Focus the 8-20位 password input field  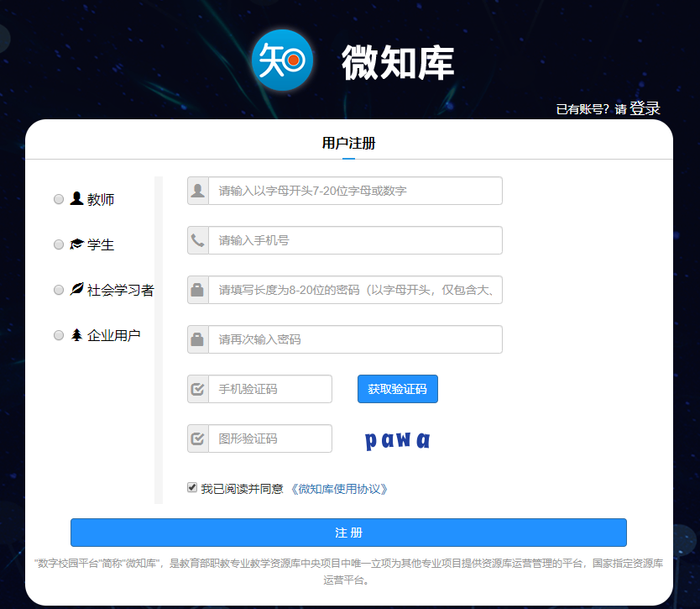355,290
